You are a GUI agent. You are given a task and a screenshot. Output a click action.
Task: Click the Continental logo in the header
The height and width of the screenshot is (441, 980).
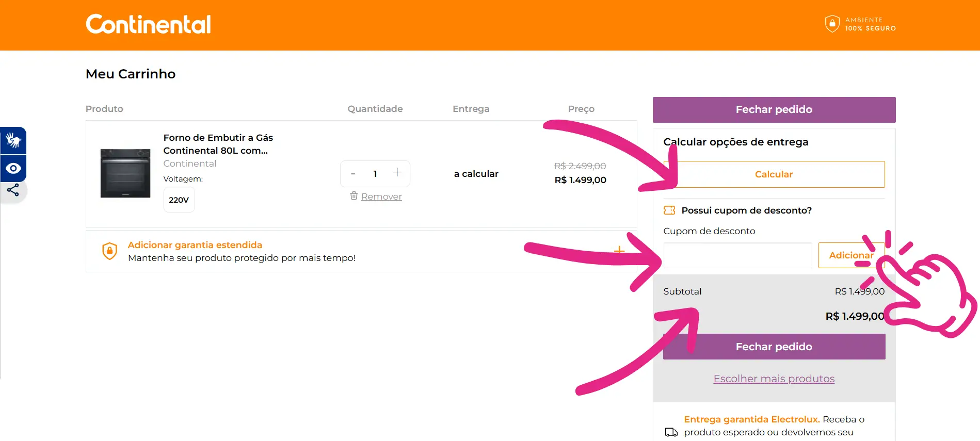click(x=148, y=24)
